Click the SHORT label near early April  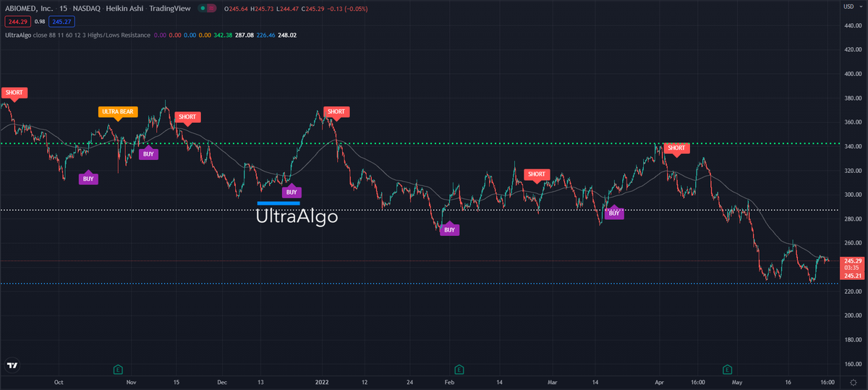pos(676,148)
